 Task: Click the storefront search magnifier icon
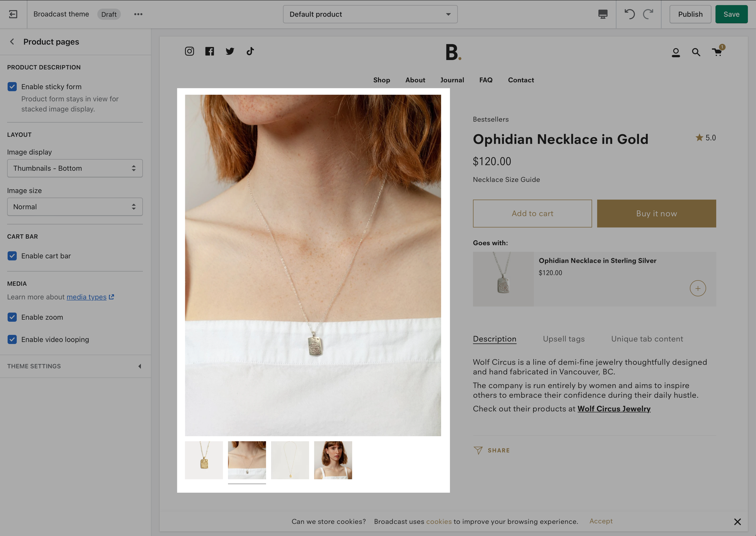tap(696, 52)
